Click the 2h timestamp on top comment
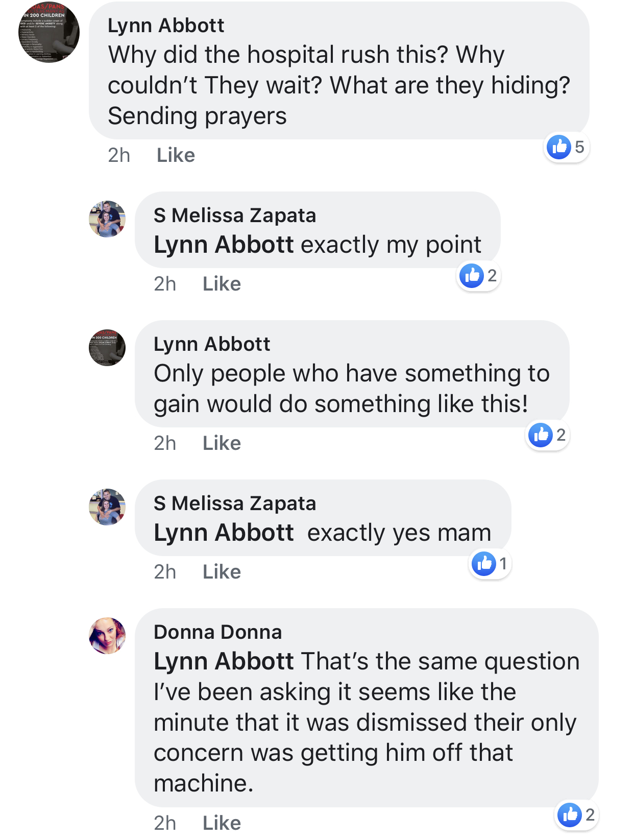This screenshot has width=634, height=840. [119, 155]
